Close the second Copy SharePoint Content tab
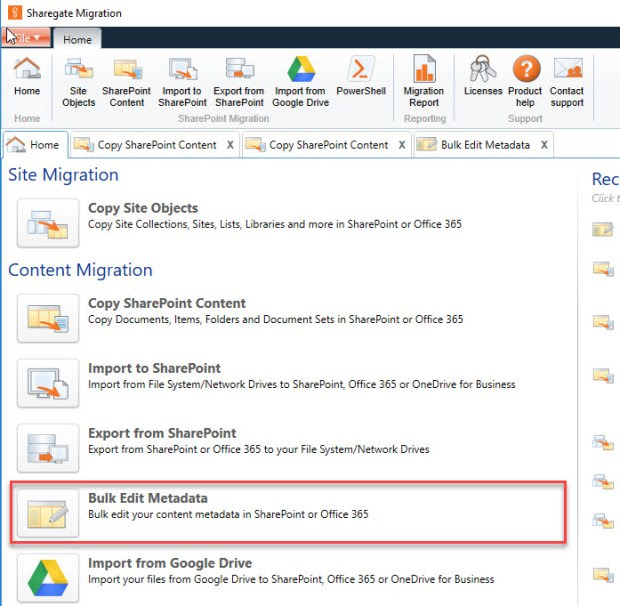The width and height of the screenshot is (620, 606). (402, 145)
